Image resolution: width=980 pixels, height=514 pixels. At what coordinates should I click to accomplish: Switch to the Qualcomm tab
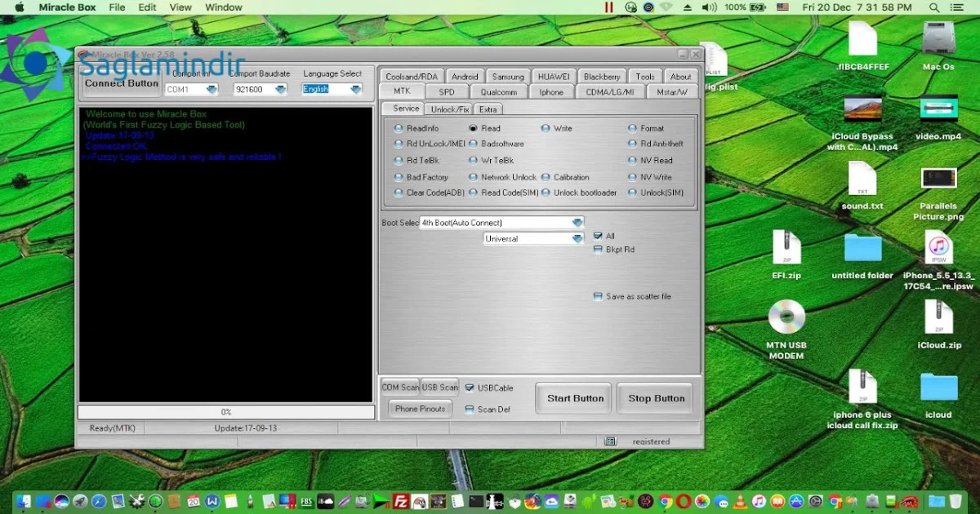point(498,92)
